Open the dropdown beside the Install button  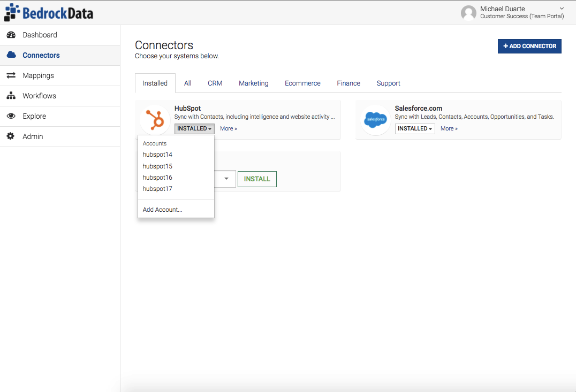tap(226, 179)
